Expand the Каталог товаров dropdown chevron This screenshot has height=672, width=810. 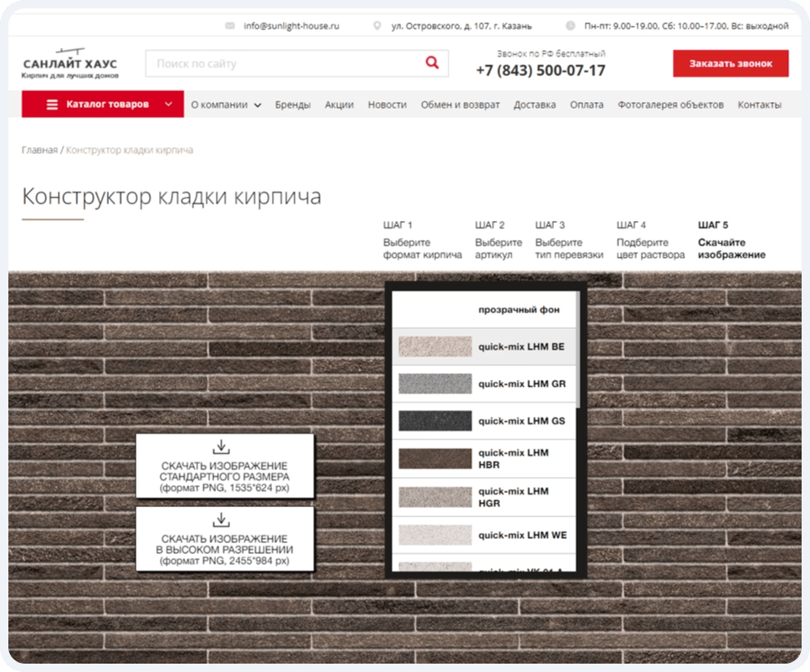coord(168,104)
